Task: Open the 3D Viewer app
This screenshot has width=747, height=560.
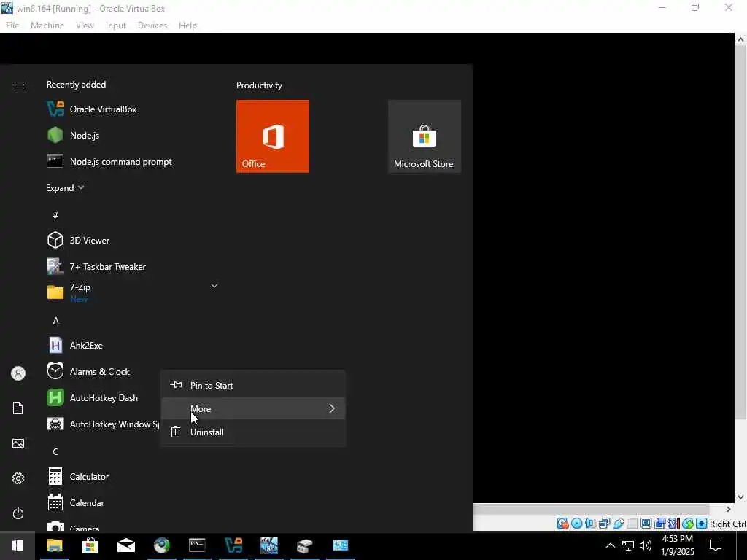Action: pyautogui.click(x=78, y=241)
